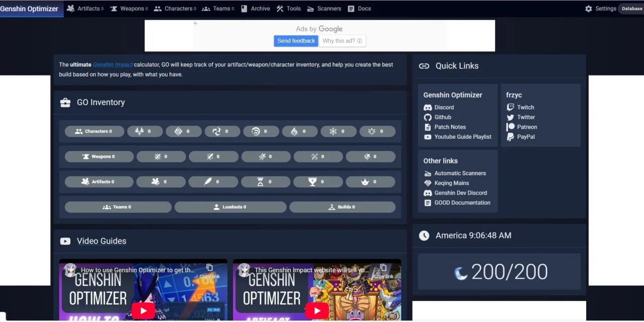Open frzyc's Twitter link
Viewport: 644px width, 322px height.
(x=521, y=117)
